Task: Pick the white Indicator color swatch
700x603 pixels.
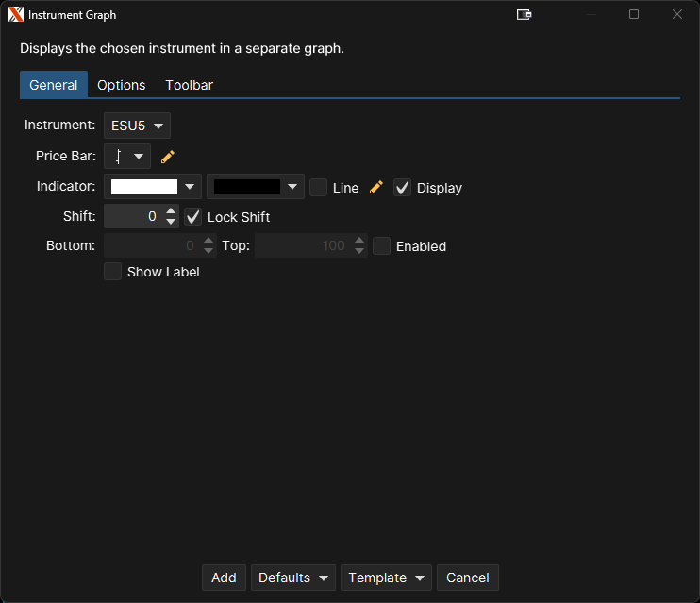Action: pos(144,187)
